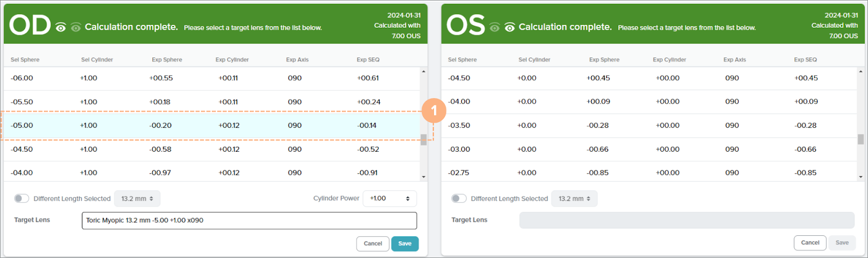Click the OD list scroll-down arrow

(x=423, y=177)
